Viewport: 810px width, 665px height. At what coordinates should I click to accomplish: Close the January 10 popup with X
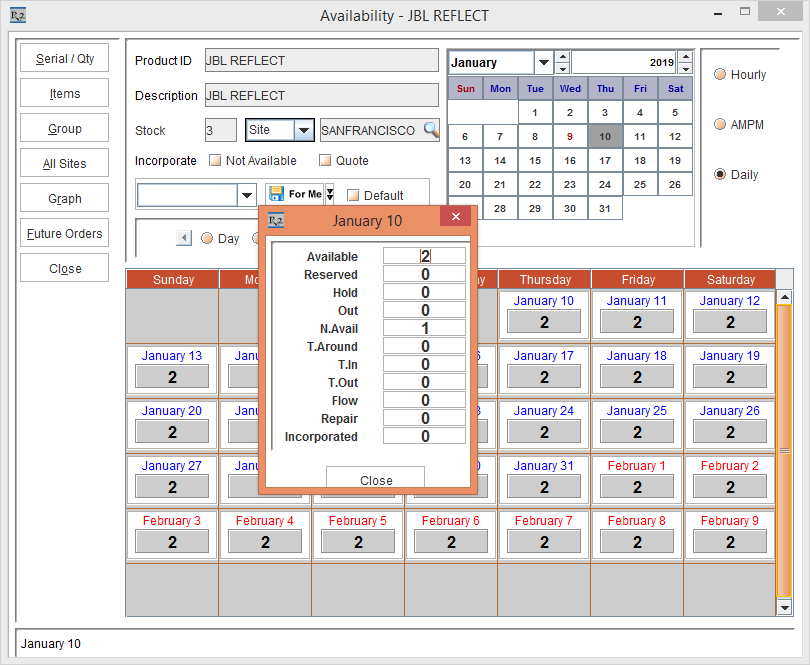tap(456, 216)
